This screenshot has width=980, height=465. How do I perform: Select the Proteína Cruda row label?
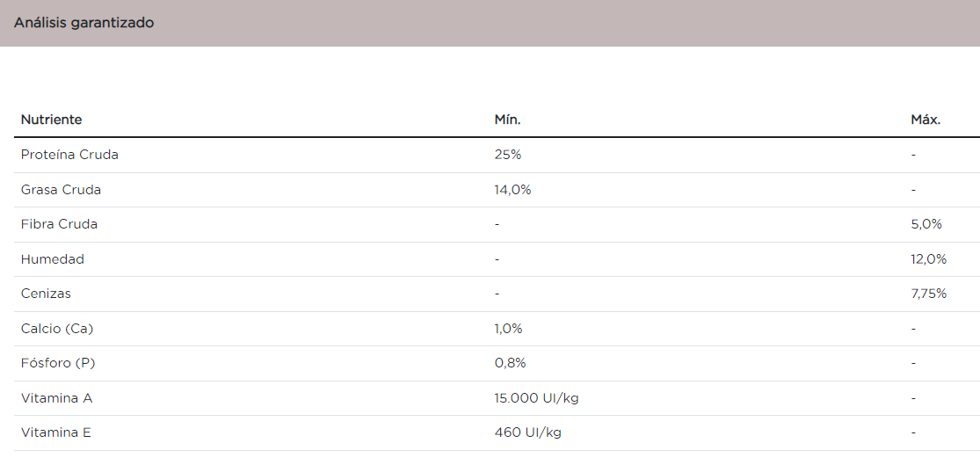(x=69, y=155)
